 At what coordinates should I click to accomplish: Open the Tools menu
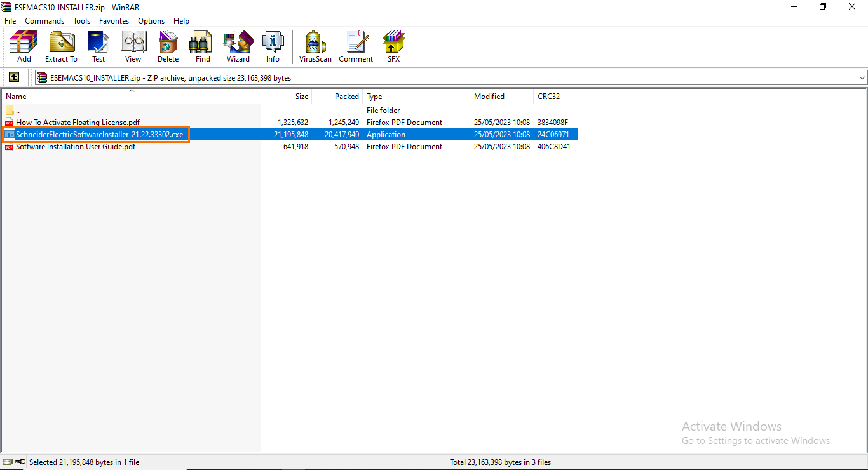(x=81, y=21)
